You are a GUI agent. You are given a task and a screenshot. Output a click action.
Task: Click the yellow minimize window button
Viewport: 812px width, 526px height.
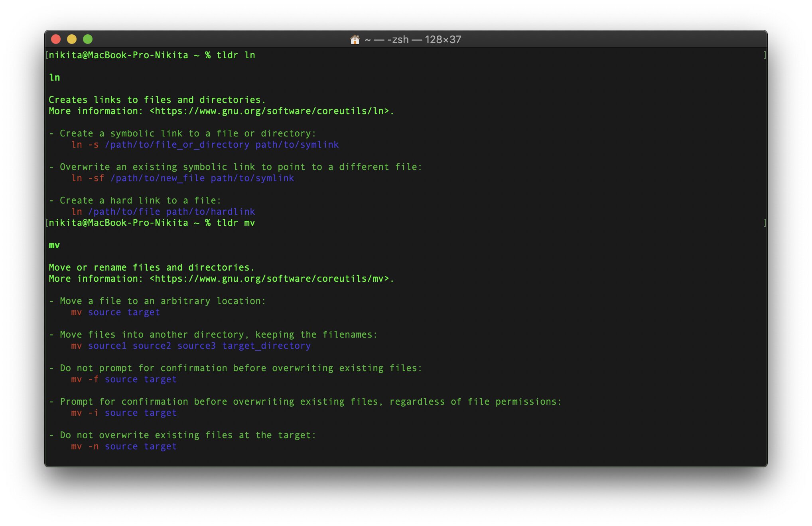pyautogui.click(x=72, y=39)
